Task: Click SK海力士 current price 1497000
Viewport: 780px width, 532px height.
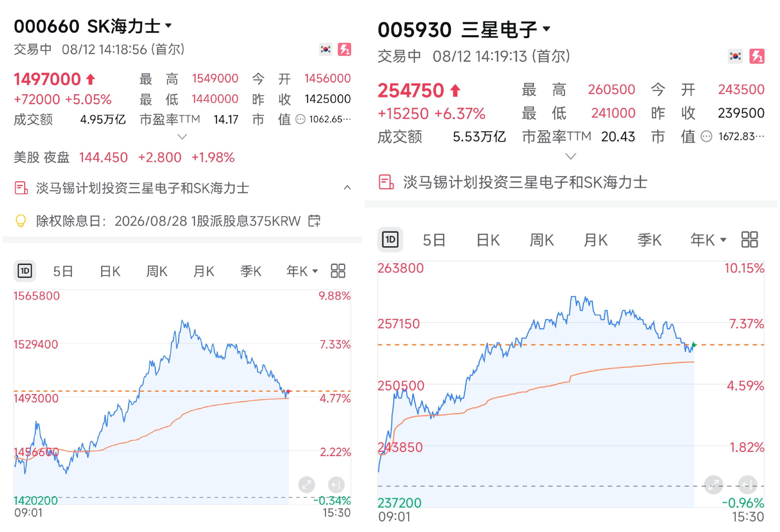Action: (47, 79)
